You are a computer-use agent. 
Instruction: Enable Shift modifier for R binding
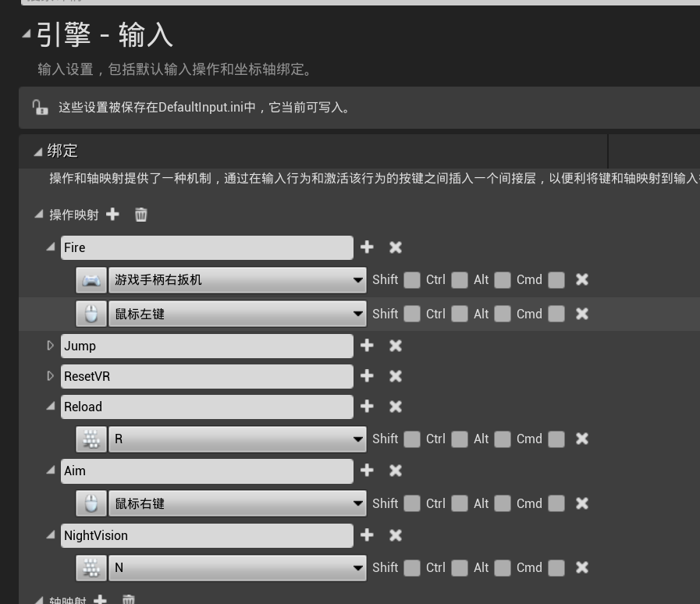[411, 439]
